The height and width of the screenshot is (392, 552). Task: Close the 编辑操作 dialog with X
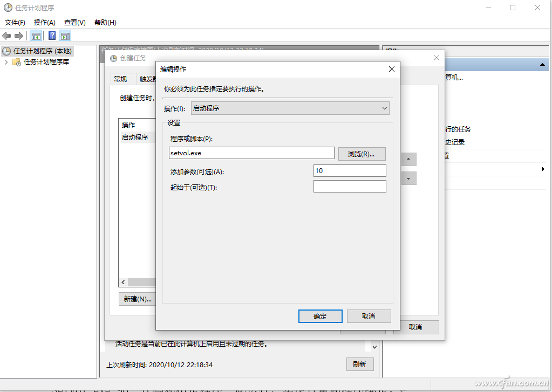point(391,69)
